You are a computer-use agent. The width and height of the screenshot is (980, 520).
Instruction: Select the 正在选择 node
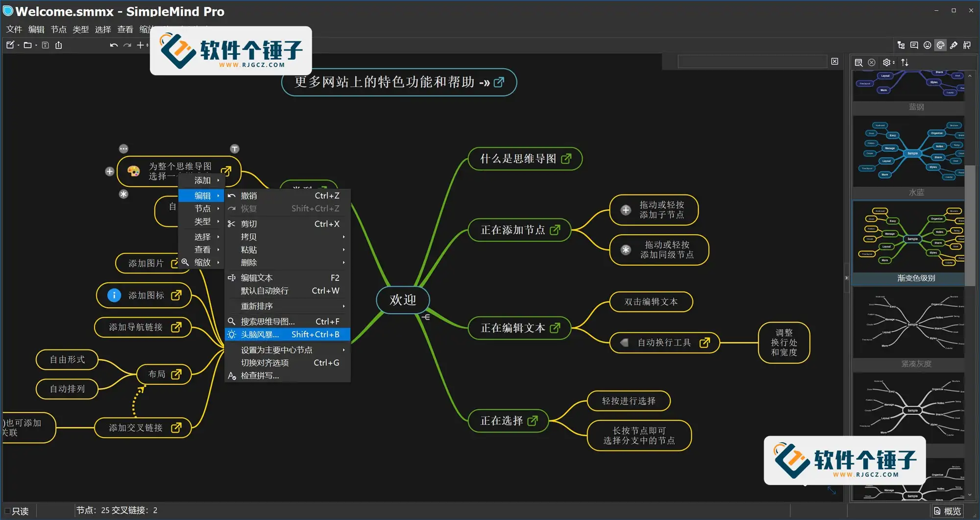[508, 421]
